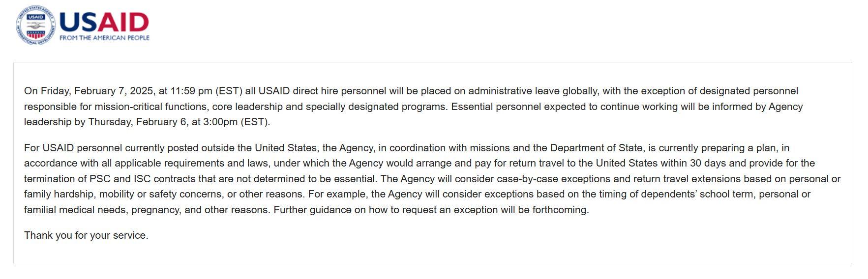Click the "family hardship" text
Screen dimensions: 868x279
tap(59, 194)
